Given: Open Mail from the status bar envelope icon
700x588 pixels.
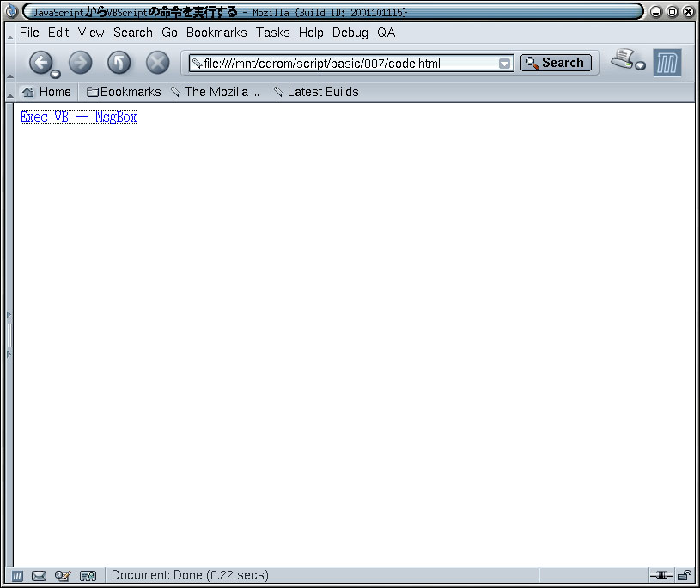Looking at the screenshot, I should 39,576.
